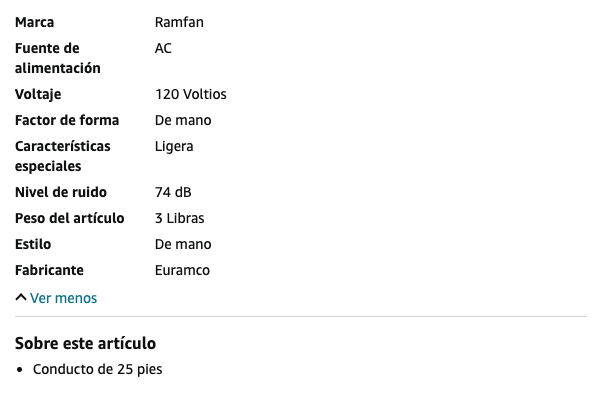This screenshot has height=397, width=604.
Task: Select the Marca label
Action: click(x=34, y=22)
